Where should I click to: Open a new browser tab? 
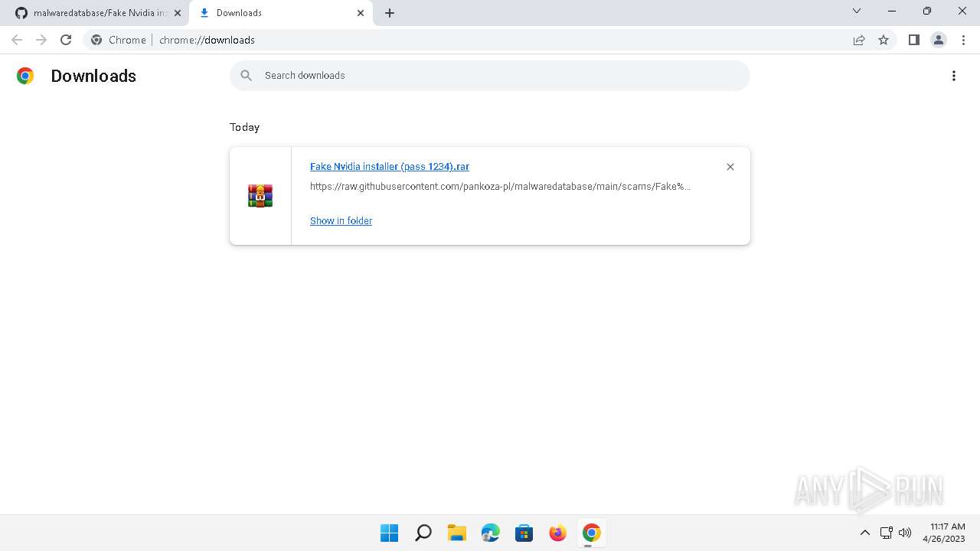(x=390, y=13)
